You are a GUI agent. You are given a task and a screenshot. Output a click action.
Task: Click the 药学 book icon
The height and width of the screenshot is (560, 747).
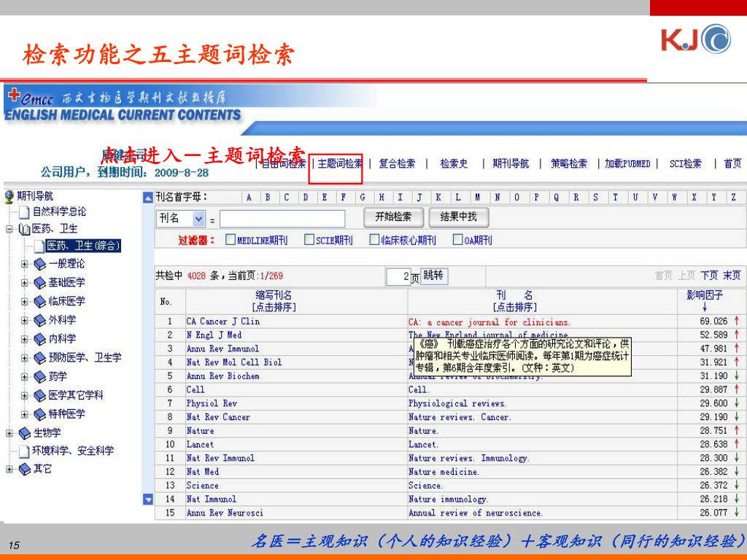coord(40,377)
